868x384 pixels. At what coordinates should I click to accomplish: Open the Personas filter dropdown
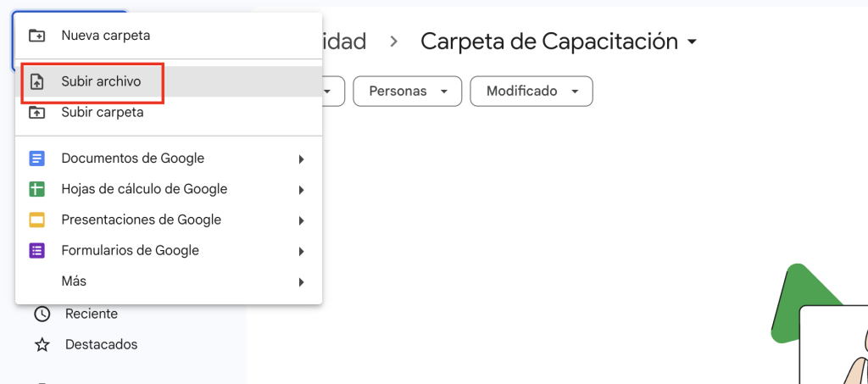407,91
